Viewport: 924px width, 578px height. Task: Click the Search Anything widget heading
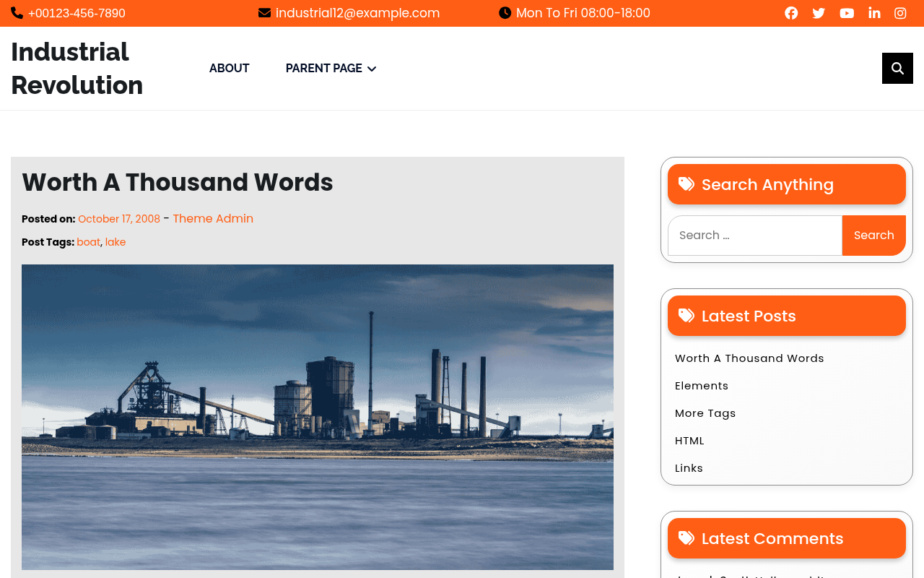coord(767,184)
